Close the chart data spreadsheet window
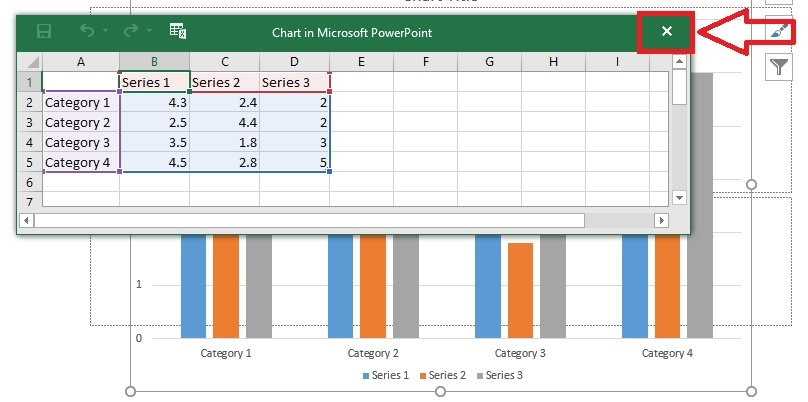This screenshot has height=402, width=808. click(x=667, y=32)
